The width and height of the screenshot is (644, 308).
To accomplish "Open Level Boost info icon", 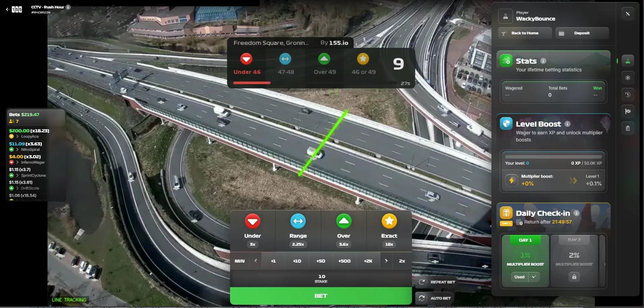I will click(567, 124).
